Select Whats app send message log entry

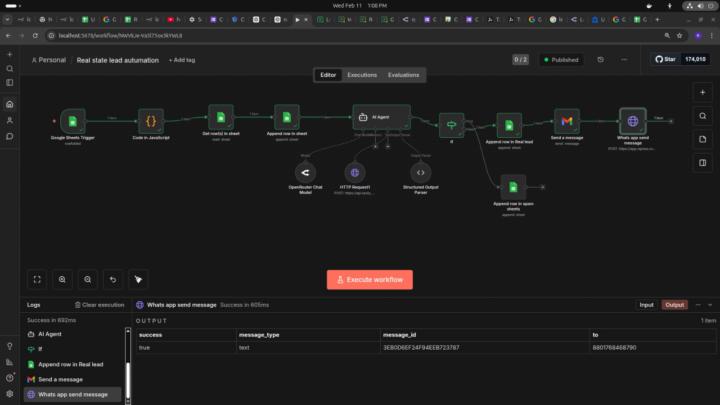pyautogui.click(x=73, y=394)
